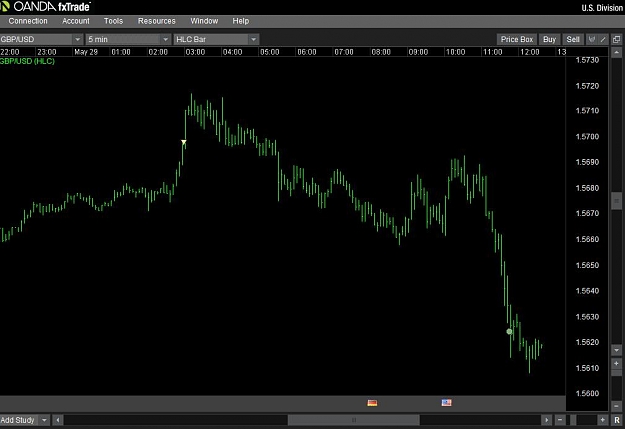The height and width of the screenshot is (429, 625).
Task: Select the cursor pointer tool icon
Action: coord(592,39)
